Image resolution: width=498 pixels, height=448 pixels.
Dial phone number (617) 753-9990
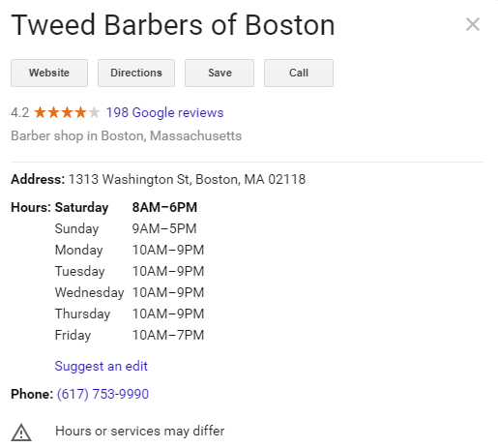point(103,394)
